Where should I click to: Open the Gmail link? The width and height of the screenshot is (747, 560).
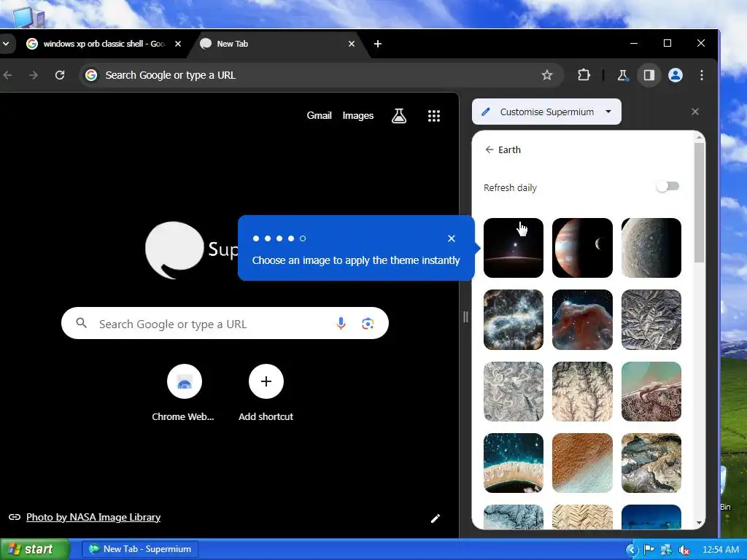click(320, 116)
